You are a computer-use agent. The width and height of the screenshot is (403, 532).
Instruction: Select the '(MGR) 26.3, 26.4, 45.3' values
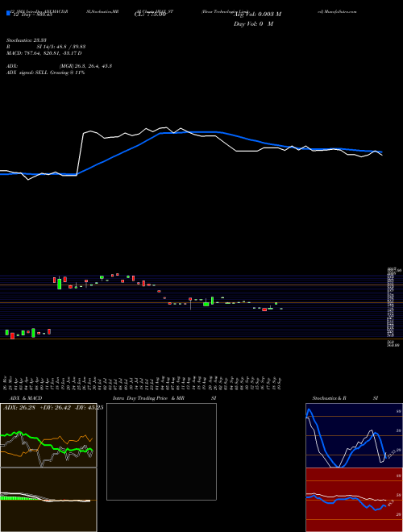(x=85, y=66)
